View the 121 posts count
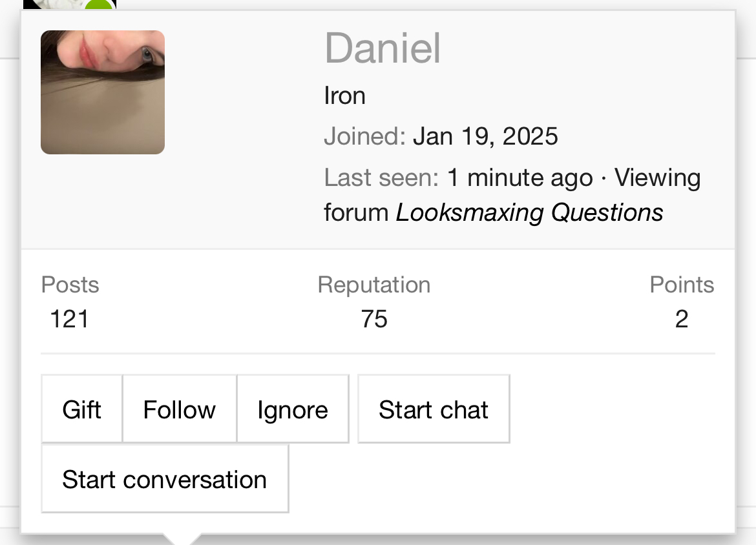This screenshot has height=545, width=756. pos(69,319)
